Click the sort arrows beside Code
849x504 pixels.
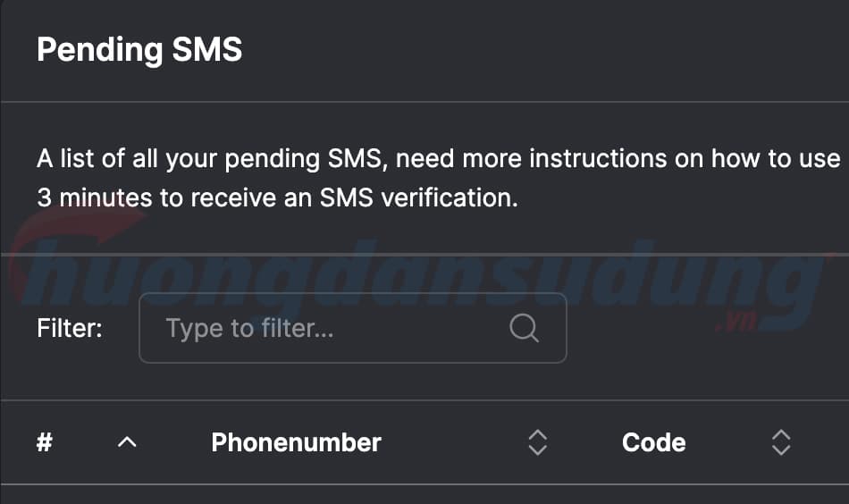[781, 441]
